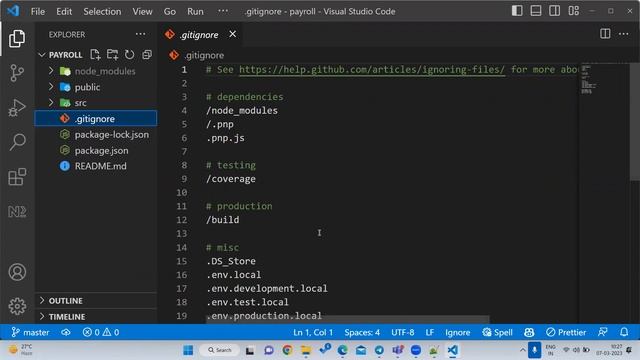Open the Run and Debug view
640x360 pixels.
click(17, 108)
